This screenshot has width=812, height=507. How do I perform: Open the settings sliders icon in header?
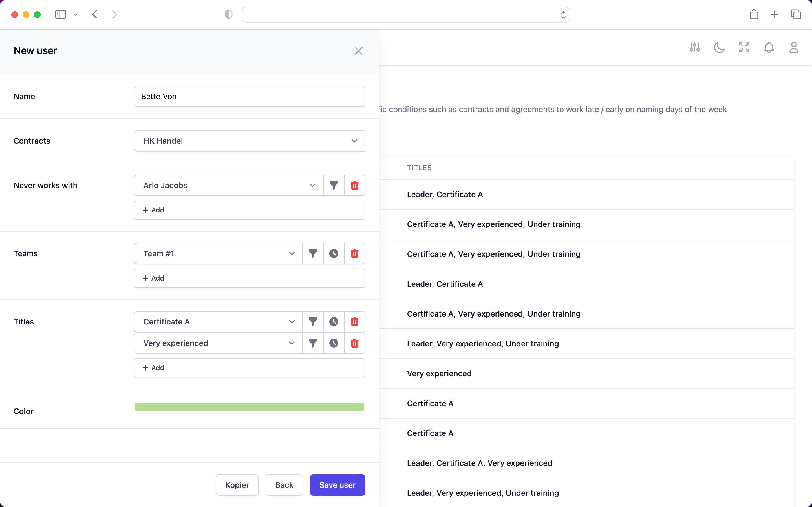pos(694,48)
